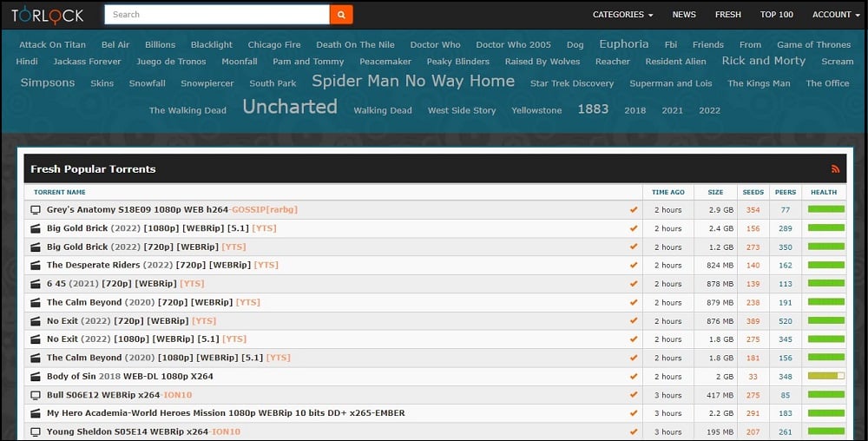Select the Attack On Titan tag
868x441 pixels.
click(x=53, y=45)
